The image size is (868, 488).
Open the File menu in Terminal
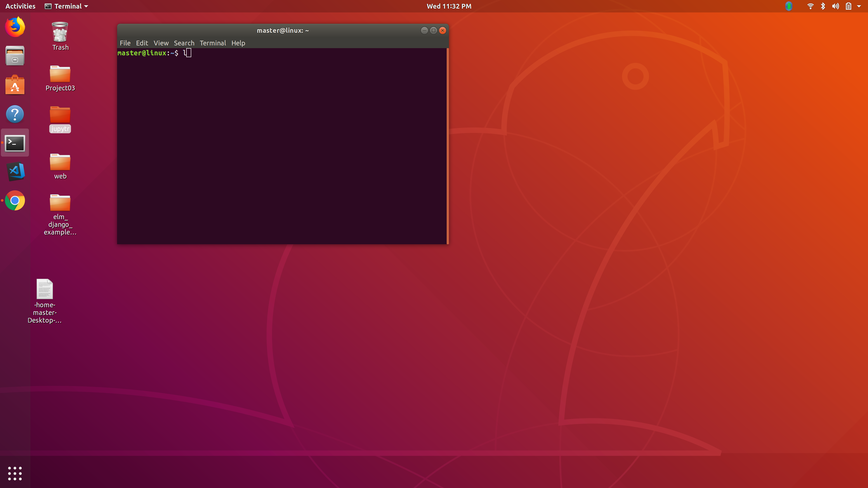(125, 43)
